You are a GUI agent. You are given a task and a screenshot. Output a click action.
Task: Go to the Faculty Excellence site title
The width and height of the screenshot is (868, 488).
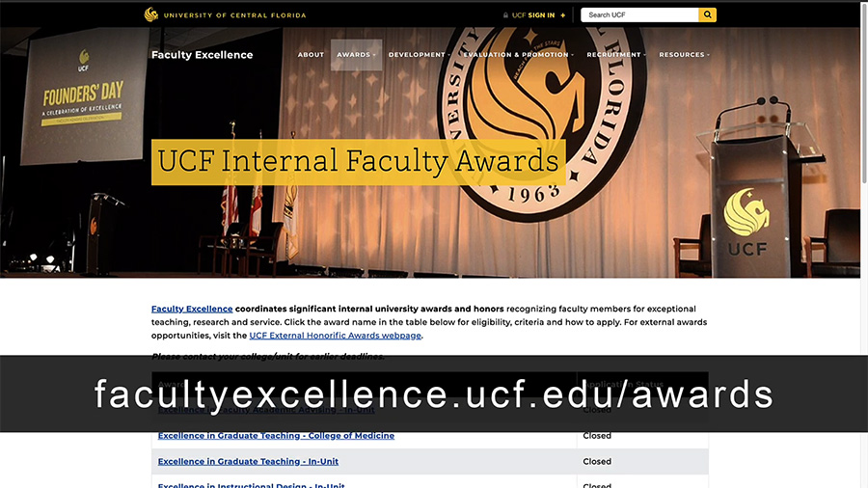click(x=203, y=55)
